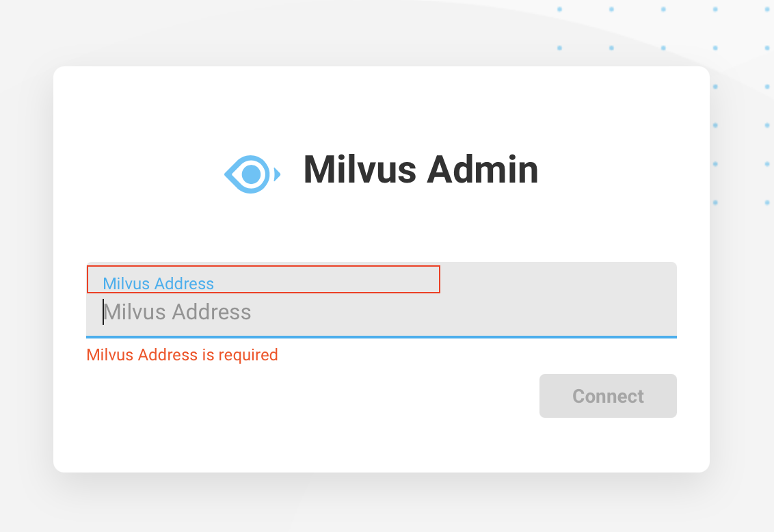774x532 pixels.
Task: Click the error message Milvus Address is required
Action: click(183, 355)
